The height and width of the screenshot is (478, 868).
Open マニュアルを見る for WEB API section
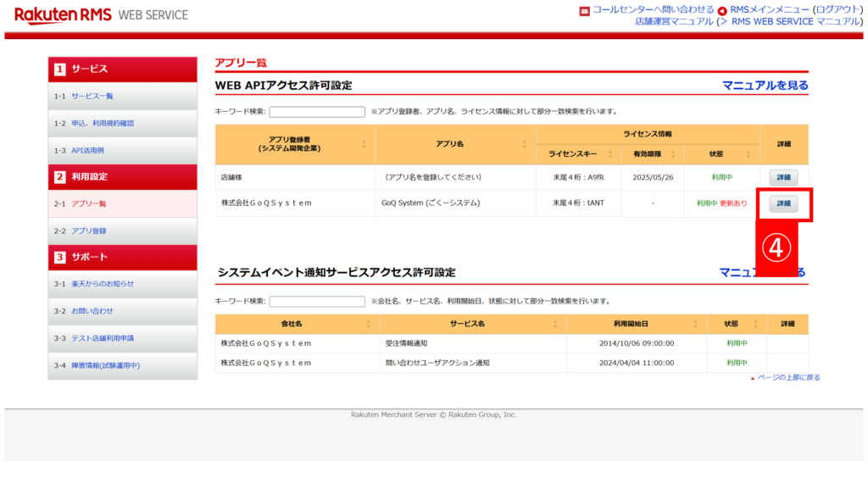pyautogui.click(x=765, y=86)
